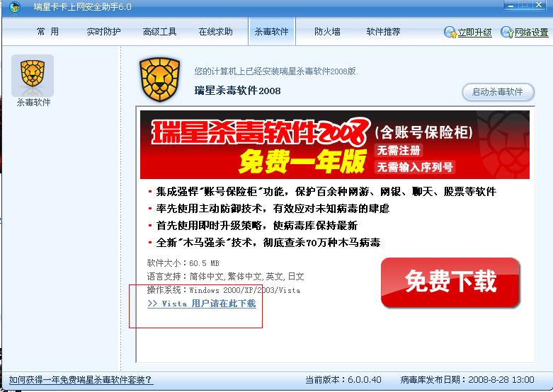Open the Vista 用户请在此下载 link

click(x=201, y=304)
